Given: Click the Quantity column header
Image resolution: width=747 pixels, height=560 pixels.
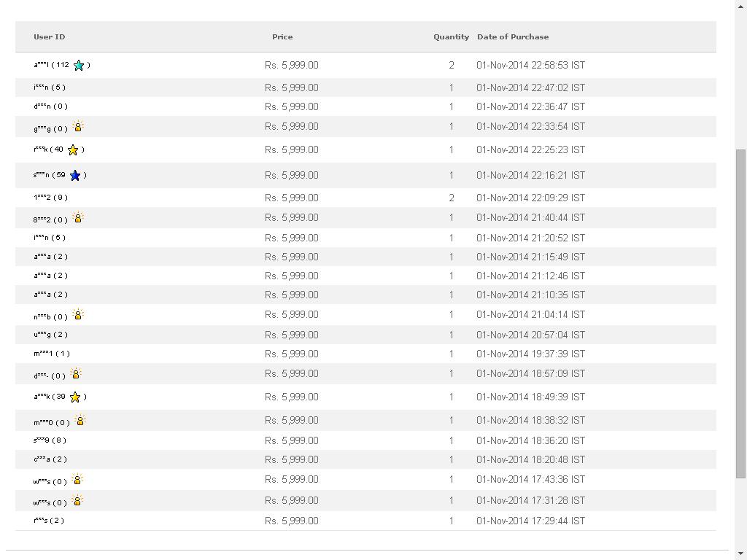Looking at the screenshot, I should pos(451,36).
